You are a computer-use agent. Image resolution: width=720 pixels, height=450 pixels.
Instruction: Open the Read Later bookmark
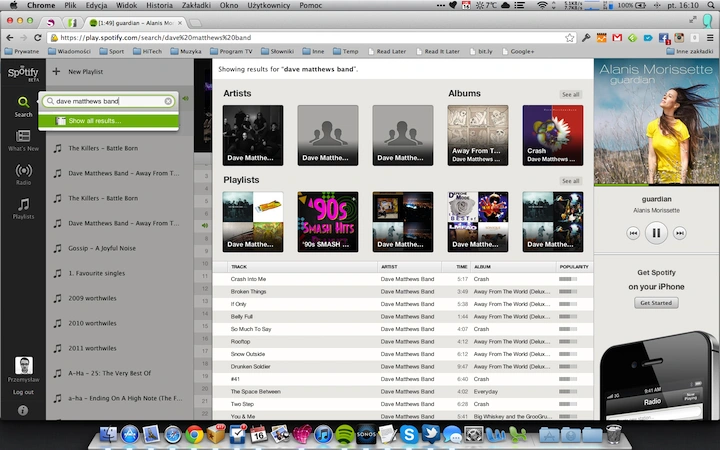pos(387,51)
